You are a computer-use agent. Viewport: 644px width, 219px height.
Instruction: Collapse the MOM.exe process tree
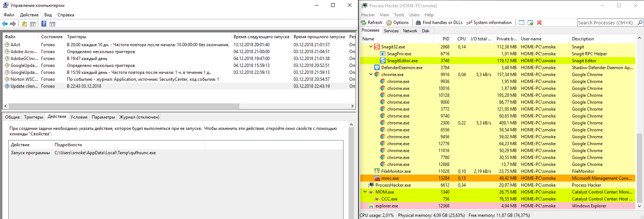pyautogui.click(x=365, y=192)
